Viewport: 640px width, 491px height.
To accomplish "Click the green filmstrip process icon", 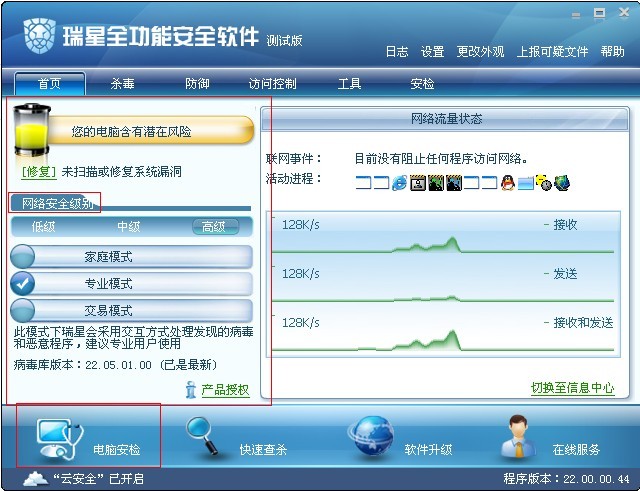I will (436, 182).
